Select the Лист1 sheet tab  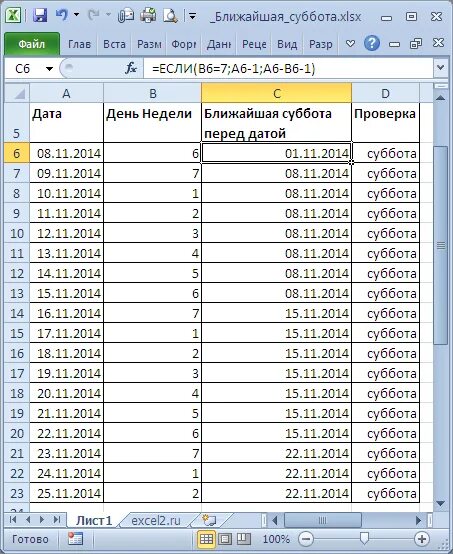(x=94, y=520)
